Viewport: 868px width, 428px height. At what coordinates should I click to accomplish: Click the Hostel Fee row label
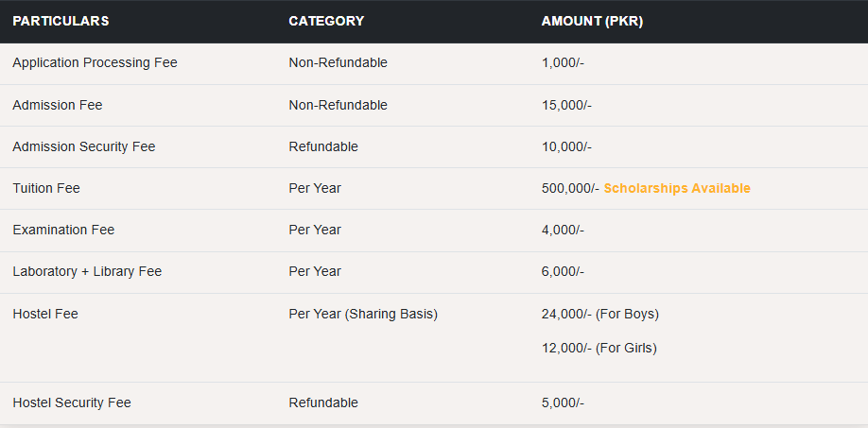click(x=45, y=314)
